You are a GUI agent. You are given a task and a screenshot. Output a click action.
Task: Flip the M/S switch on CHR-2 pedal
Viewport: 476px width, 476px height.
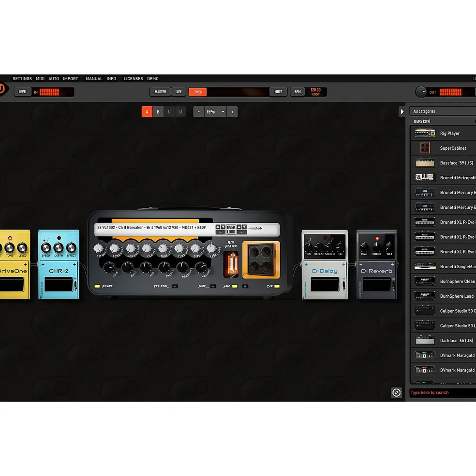(75, 285)
